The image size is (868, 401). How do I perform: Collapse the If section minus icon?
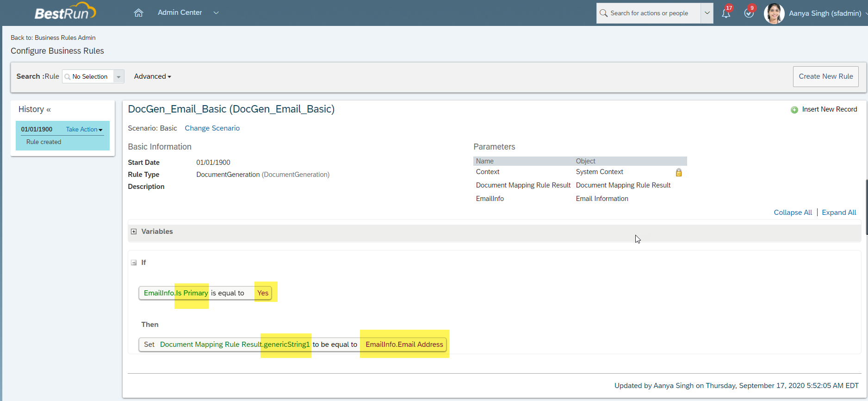point(134,263)
